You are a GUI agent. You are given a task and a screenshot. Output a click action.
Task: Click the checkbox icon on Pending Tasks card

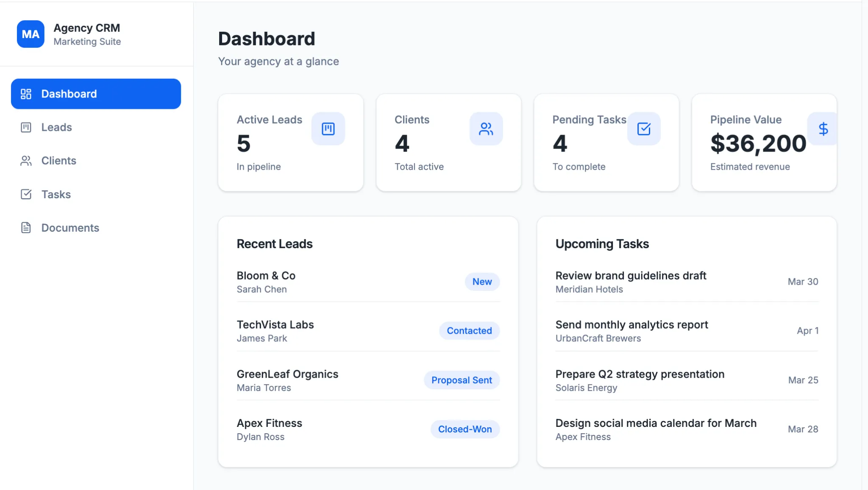[x=644, y=129]
